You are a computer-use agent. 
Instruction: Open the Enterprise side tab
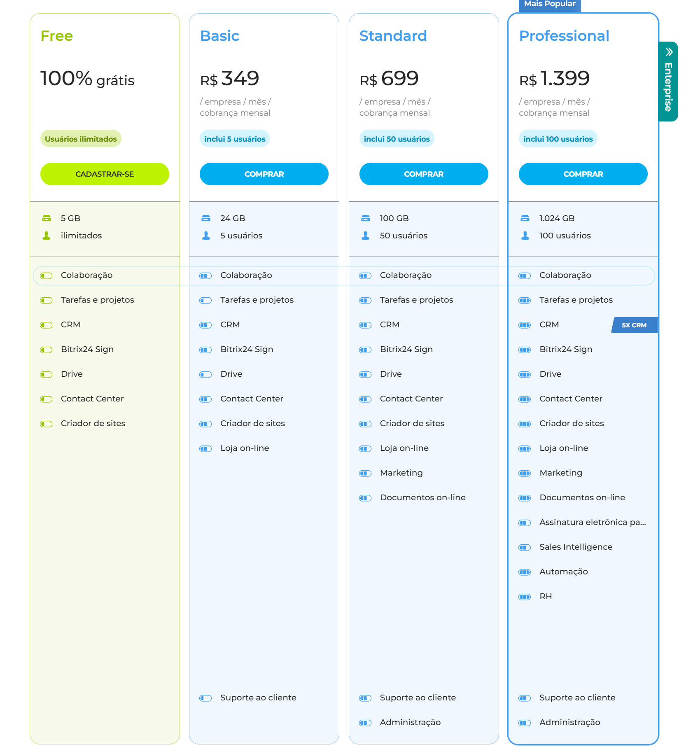(668, 82)
